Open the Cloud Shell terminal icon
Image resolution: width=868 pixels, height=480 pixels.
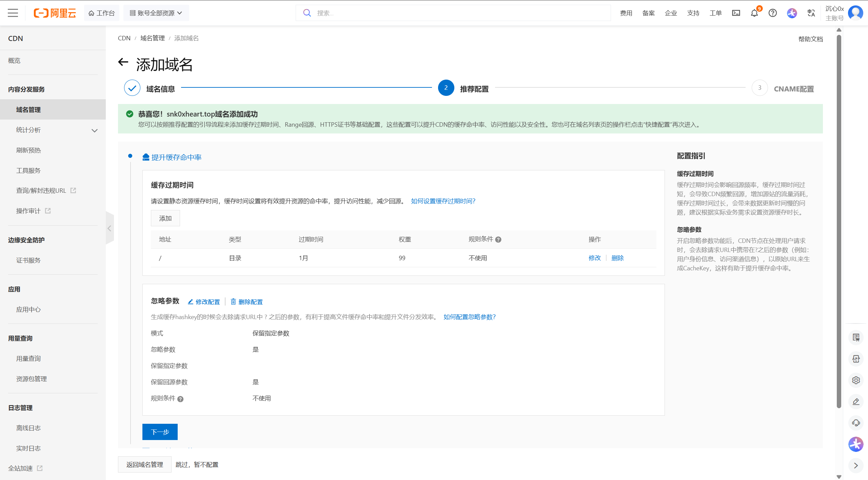(x=736, y=13)
